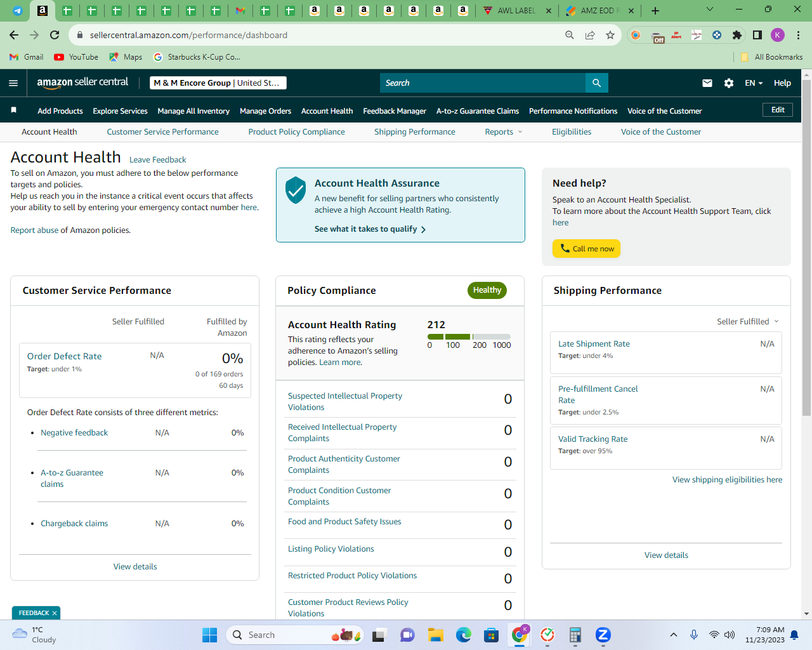
Task: Go to Manage Orders
Action: 265,111
